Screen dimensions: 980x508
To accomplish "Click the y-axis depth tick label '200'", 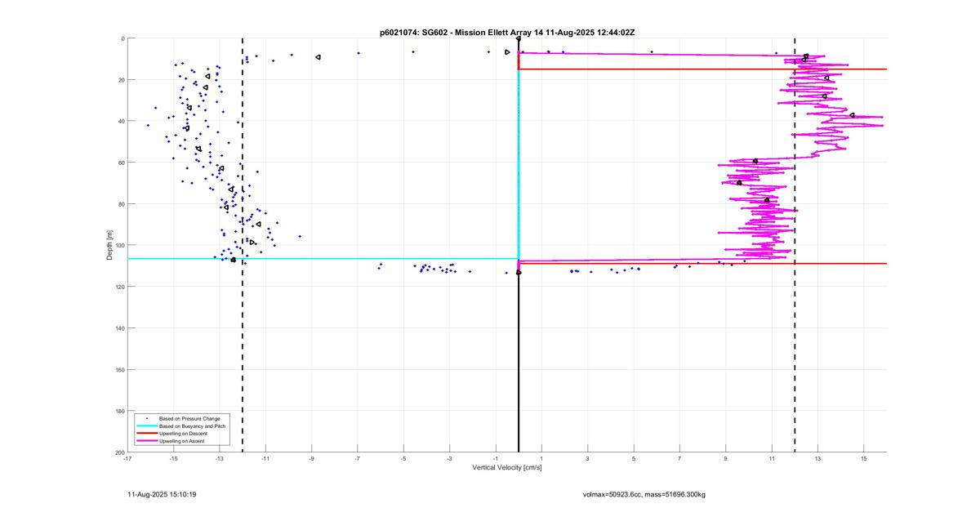I will click(119, 452).
